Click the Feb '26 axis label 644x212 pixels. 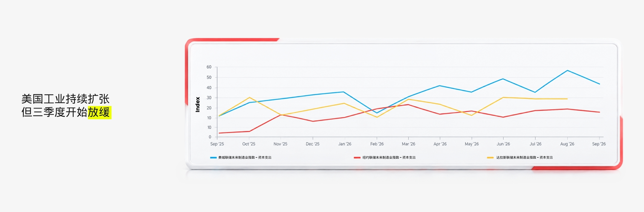coord(377,144)
